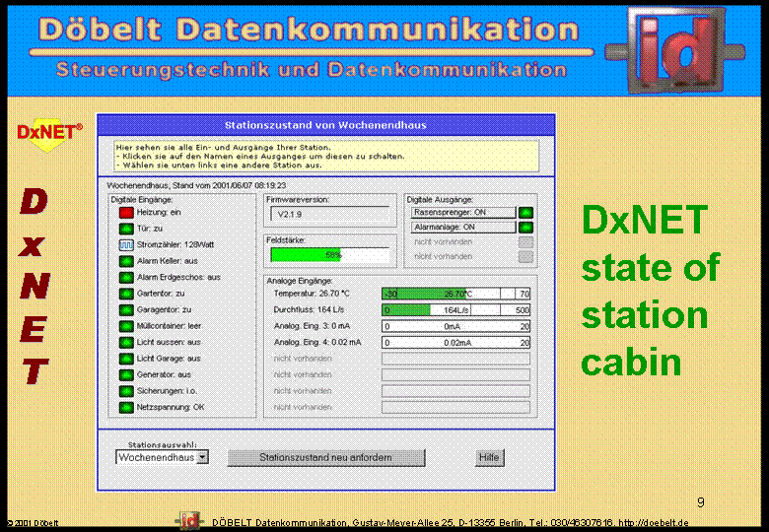Click the Hilfe button

point(489,457)
